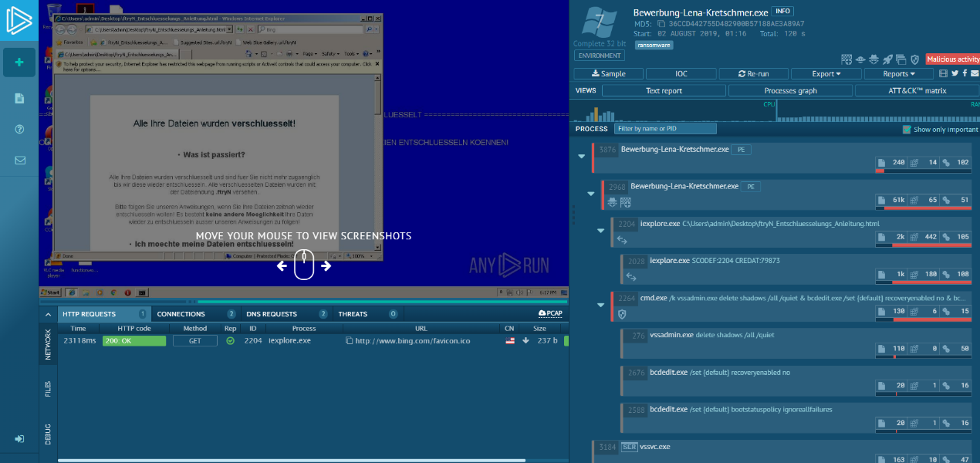This screenshot has width=980, height=463.
Task: Switch to the Connections tab
Action: point(196,314)
